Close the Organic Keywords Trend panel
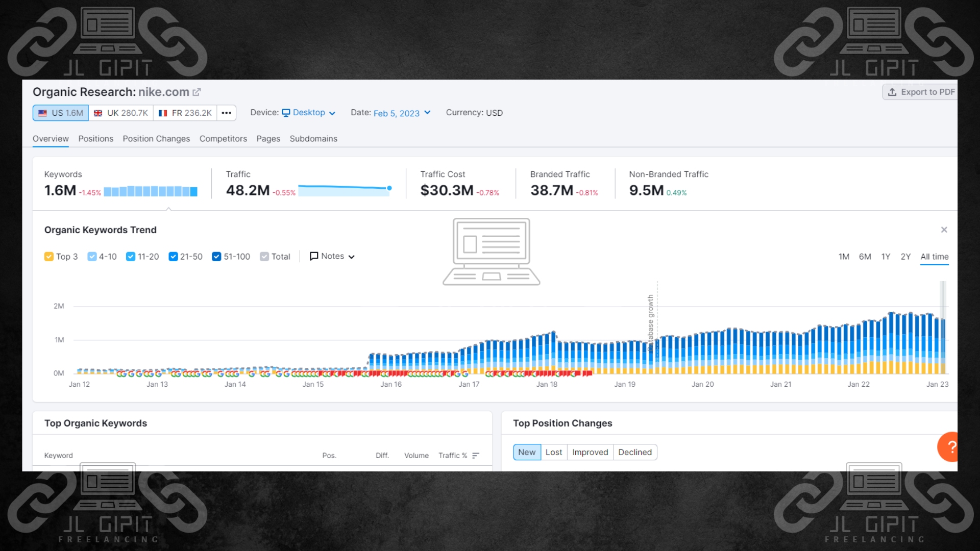 944,230
